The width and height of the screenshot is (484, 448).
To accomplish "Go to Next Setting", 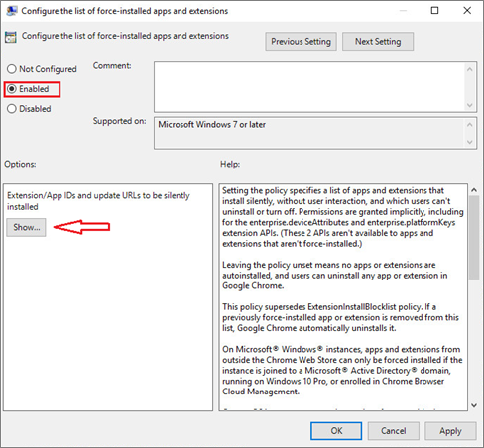I will click(378, 42).
